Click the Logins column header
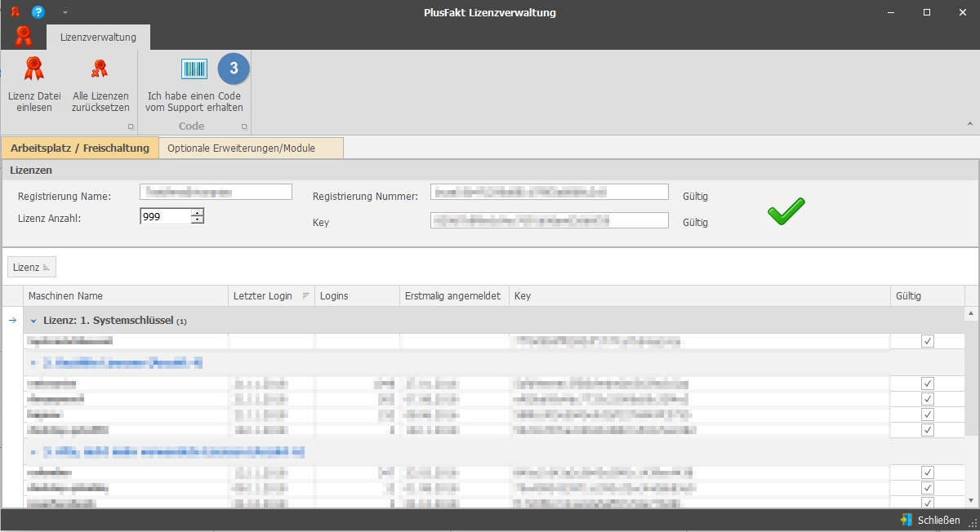 pos(358,295)
